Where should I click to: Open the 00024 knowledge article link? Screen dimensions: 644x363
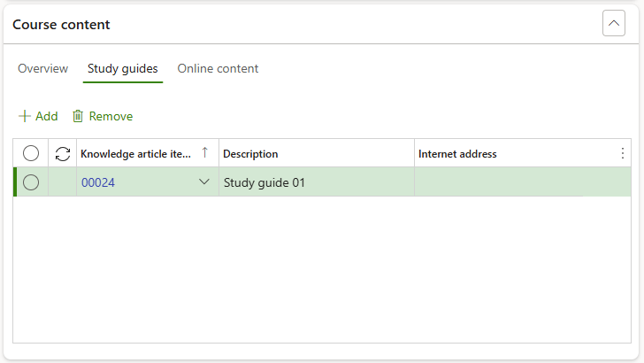(98, 182)
